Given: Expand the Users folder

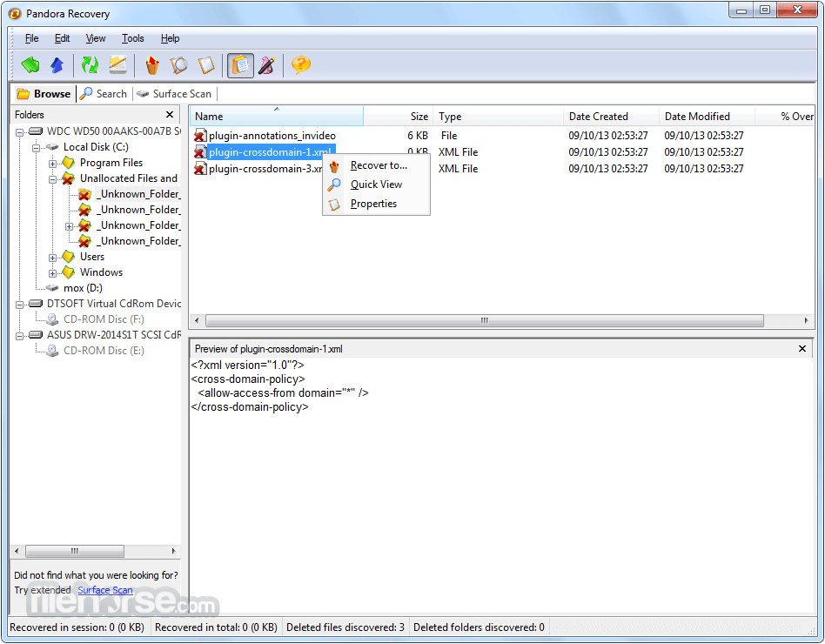Looking at the screenshot, I should click(x=52, y=258).
